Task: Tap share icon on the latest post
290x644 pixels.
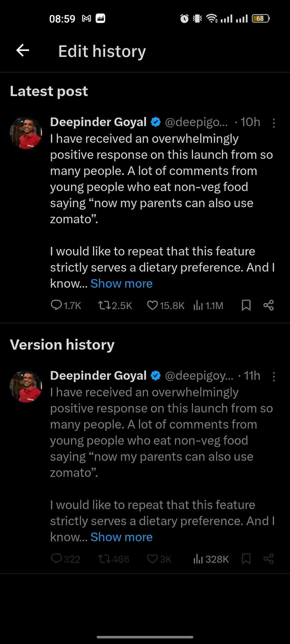Action: coord(269,305)
